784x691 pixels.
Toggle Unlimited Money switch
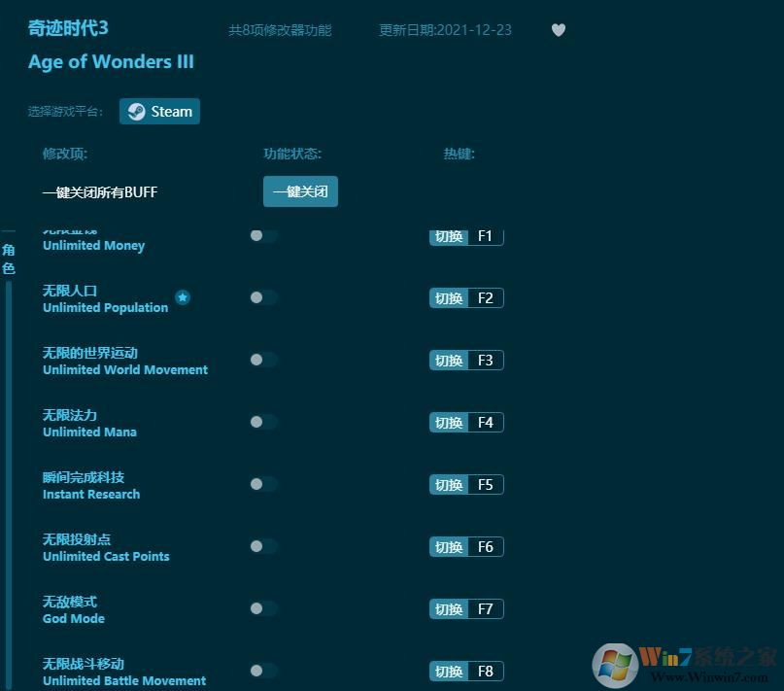click(263, 235)
